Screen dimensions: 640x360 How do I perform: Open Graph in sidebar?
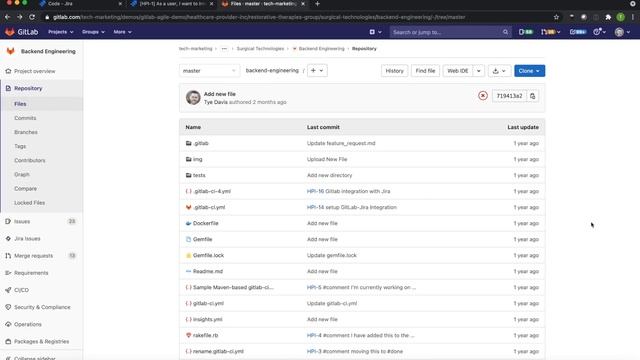pos(22,174)
